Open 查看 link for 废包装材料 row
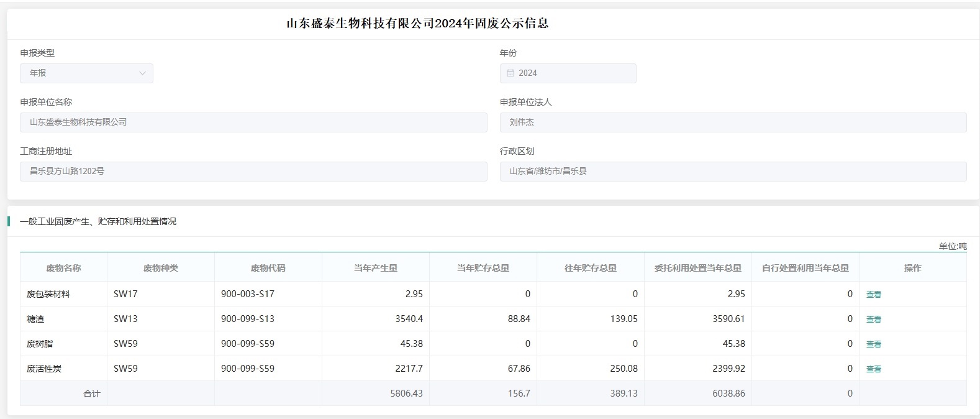 pyautogui.click(x=873, y=295)
